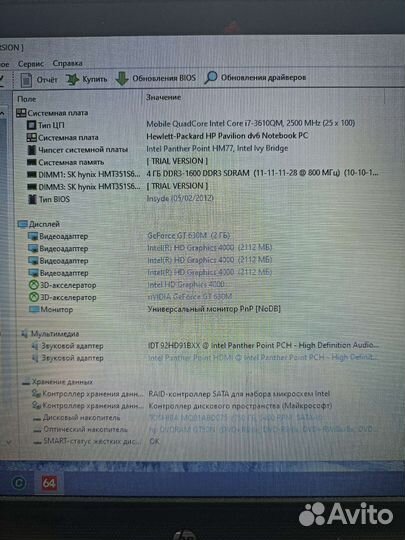Image resolution: width=405 pixels, height=540 pixels.
Task: Click the Core i7-3610QM processor value
Action: (250, 123)
